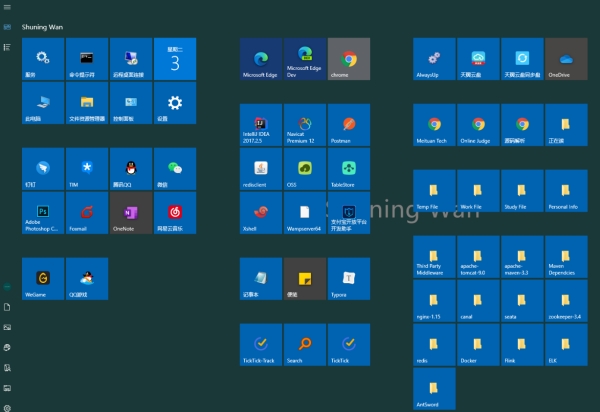Open the WeGame tile
Image resolution: width=600 pixels, height=412 pixels.
[43, 278]
